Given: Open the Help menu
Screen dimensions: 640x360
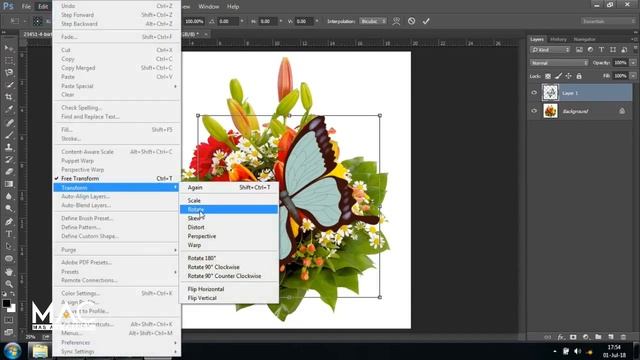Looking at the screenshot, I should [x=233, y=7].
